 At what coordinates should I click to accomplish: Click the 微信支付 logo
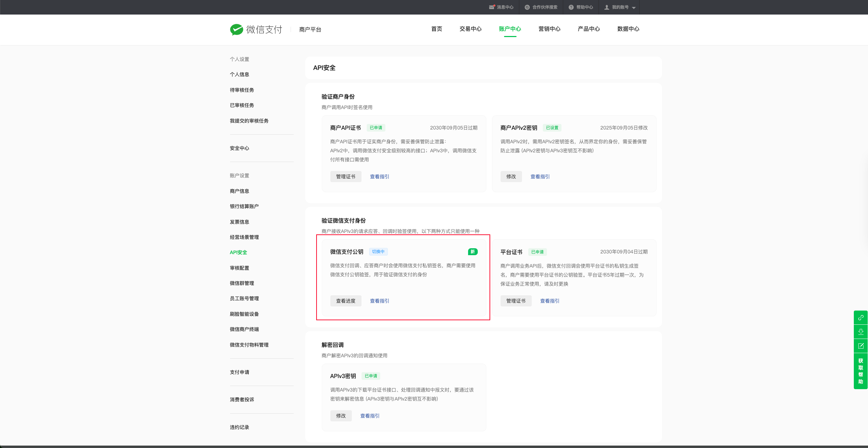pyautogui.click(x=256, y=29)
